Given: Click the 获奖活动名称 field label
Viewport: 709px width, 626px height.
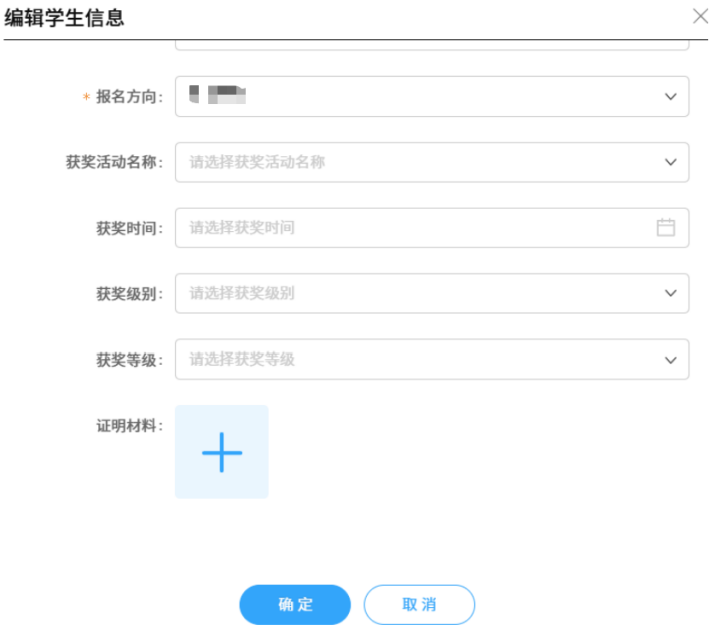Looking at the screenshot, I should pos(114,162).
